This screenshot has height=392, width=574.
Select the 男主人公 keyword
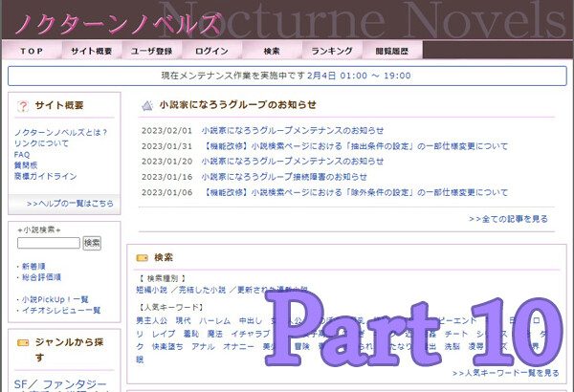pos(151,320)
